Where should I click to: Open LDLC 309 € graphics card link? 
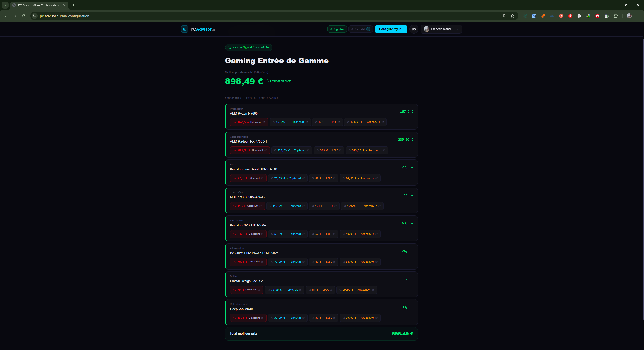[329, 150]
